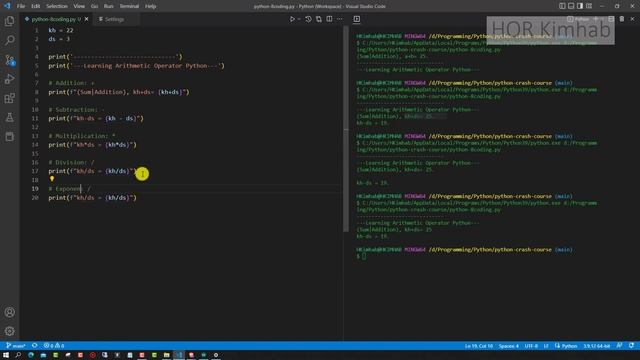The image size is (640, 360).
Task: Toggle the secondary side bar layout button
Action: point(580,6)
